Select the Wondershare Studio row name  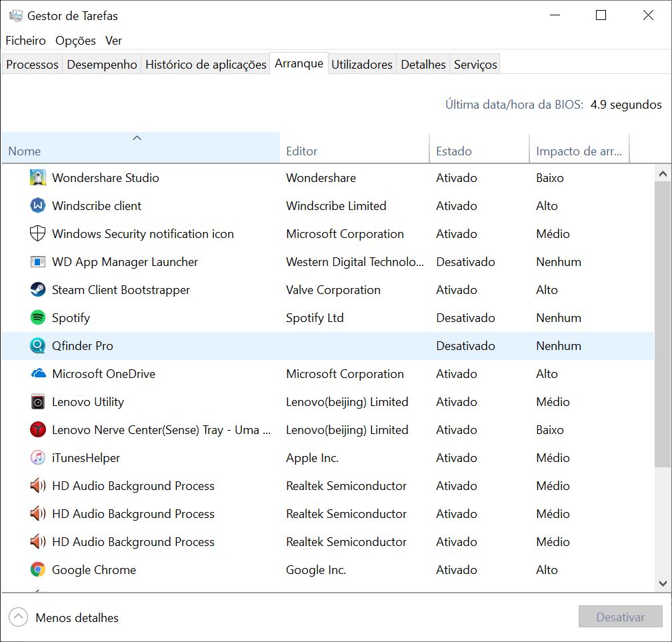105,178
